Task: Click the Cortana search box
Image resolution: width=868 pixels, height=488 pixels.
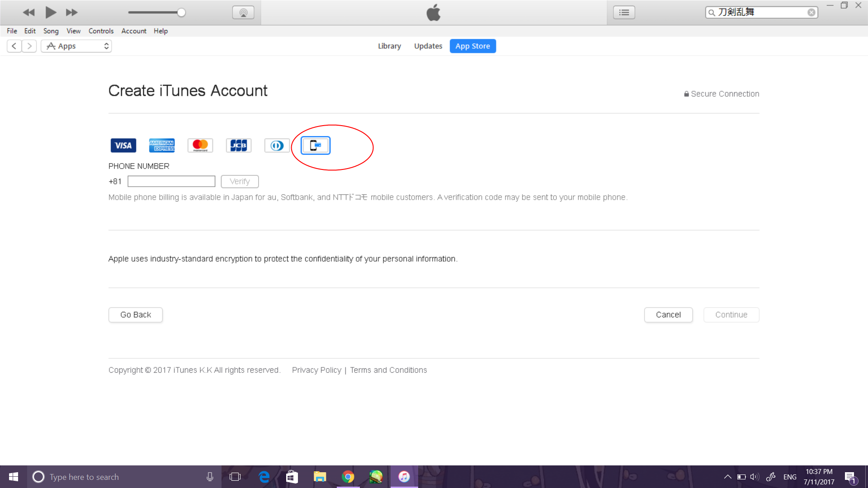Action: pos(124,477)
